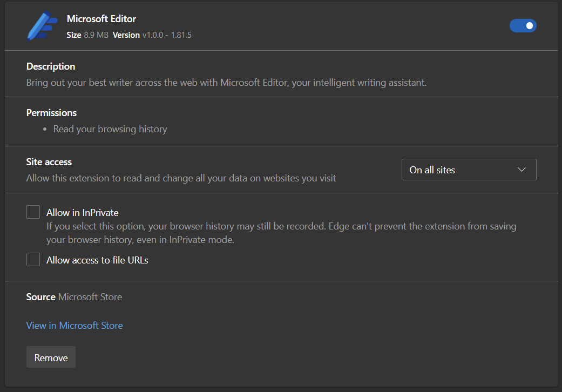This screenshot has height=392, width=562.
Task: Click the Microsoft Editor pen icon
Action: click(x=42, y=26)
